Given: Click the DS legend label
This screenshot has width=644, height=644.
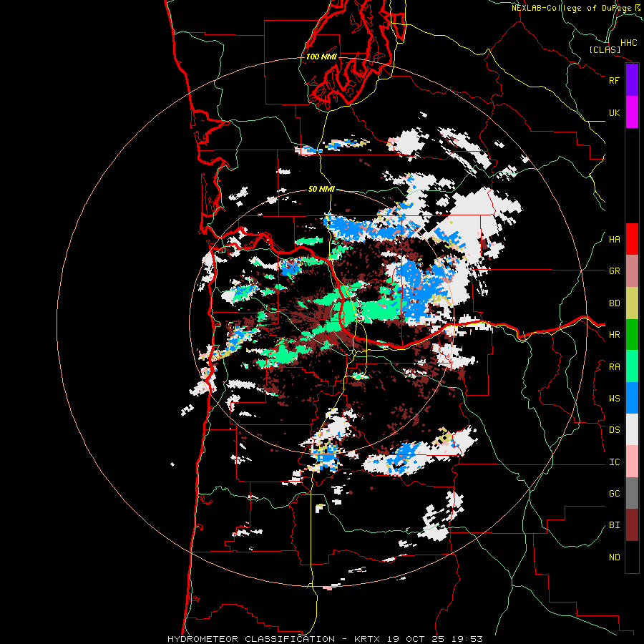Looking at the screenshot, I should (x=614, y=430).
